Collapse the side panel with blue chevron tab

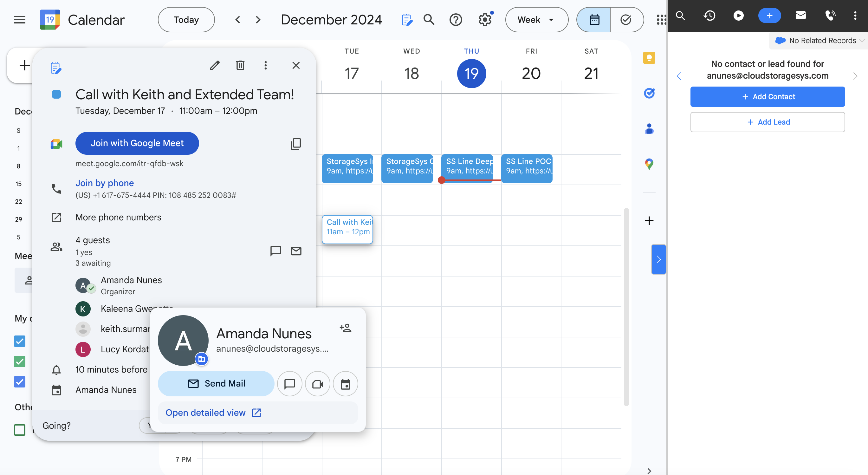coord(658,259)
